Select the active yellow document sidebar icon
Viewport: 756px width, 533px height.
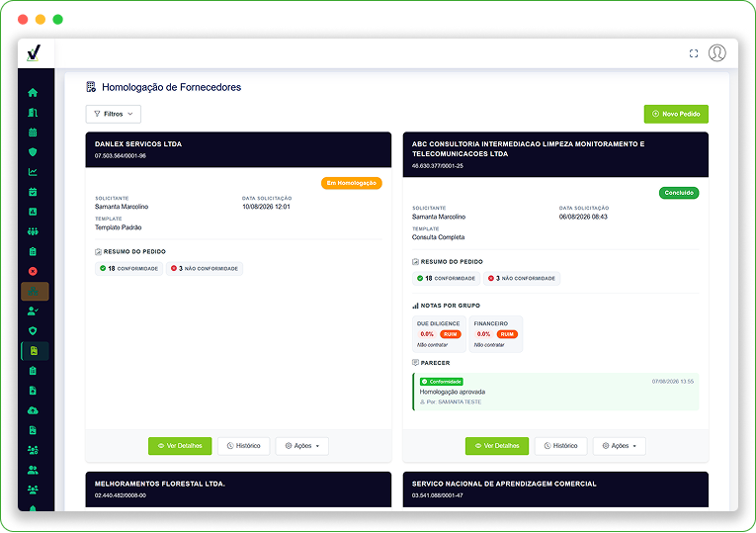[35, 351]
